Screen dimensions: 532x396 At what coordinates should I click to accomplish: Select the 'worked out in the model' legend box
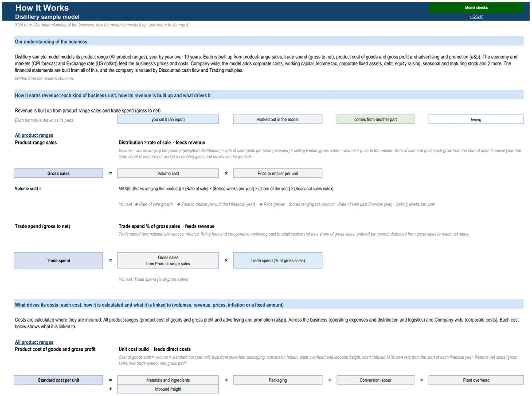(278, 120)
